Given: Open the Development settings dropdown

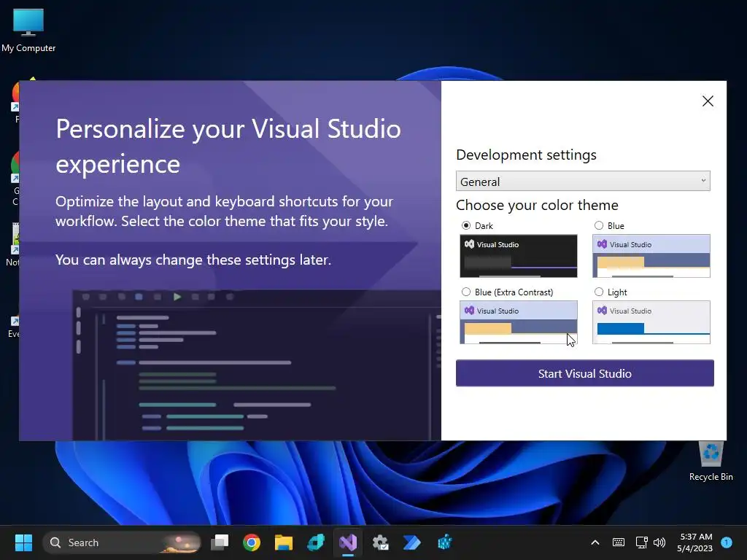Looking at the screenshot, I should 583,182.
